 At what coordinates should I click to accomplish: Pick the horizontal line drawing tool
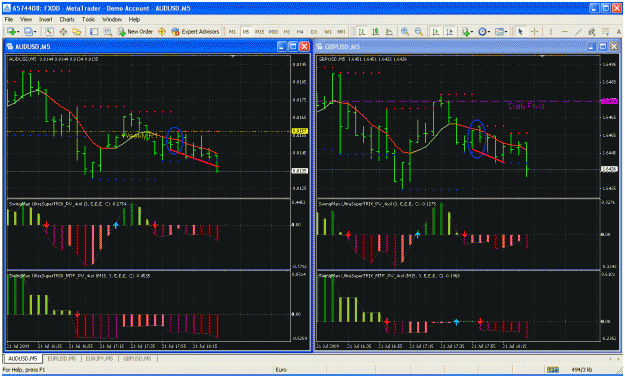(564, 31)
